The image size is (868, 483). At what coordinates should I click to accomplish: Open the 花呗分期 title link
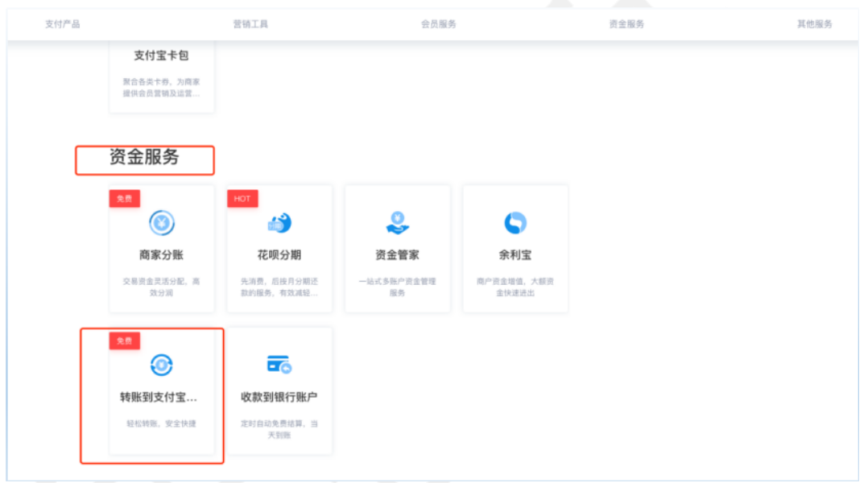(x=279, y=255)
